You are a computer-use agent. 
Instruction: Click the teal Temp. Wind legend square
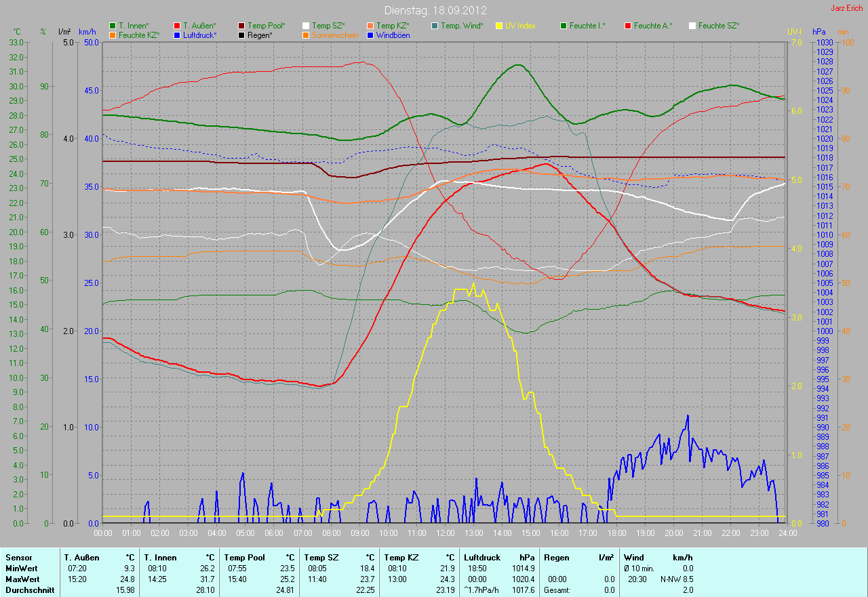point(435,26)
